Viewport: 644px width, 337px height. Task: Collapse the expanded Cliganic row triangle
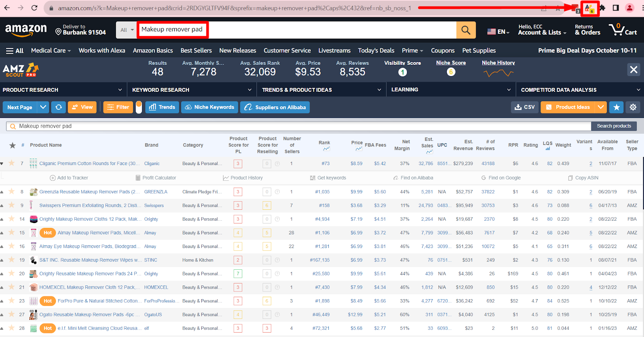coord(2,164)
